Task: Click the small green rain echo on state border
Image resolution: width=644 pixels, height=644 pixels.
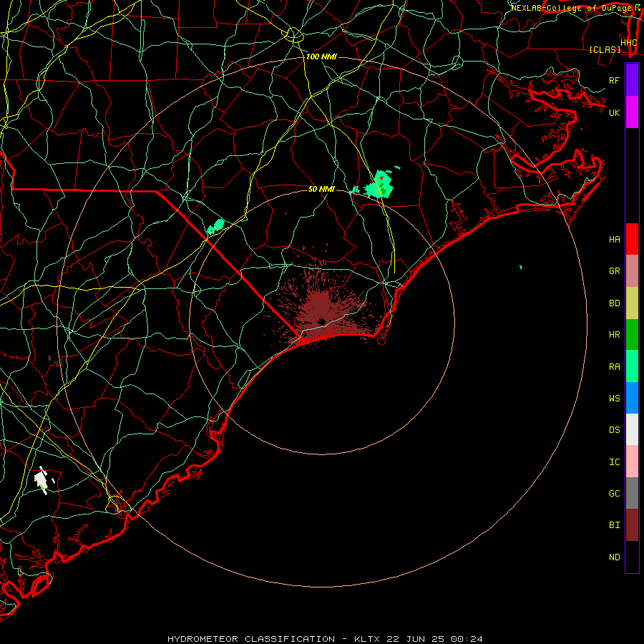Action: pos(216,226)
